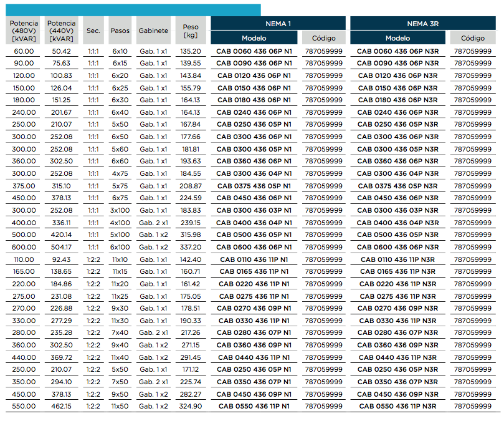This screenshot has height=421, width=504.
Task: Select model CAB 0330 436 11P N1
Action: click(x=254, y=321)
